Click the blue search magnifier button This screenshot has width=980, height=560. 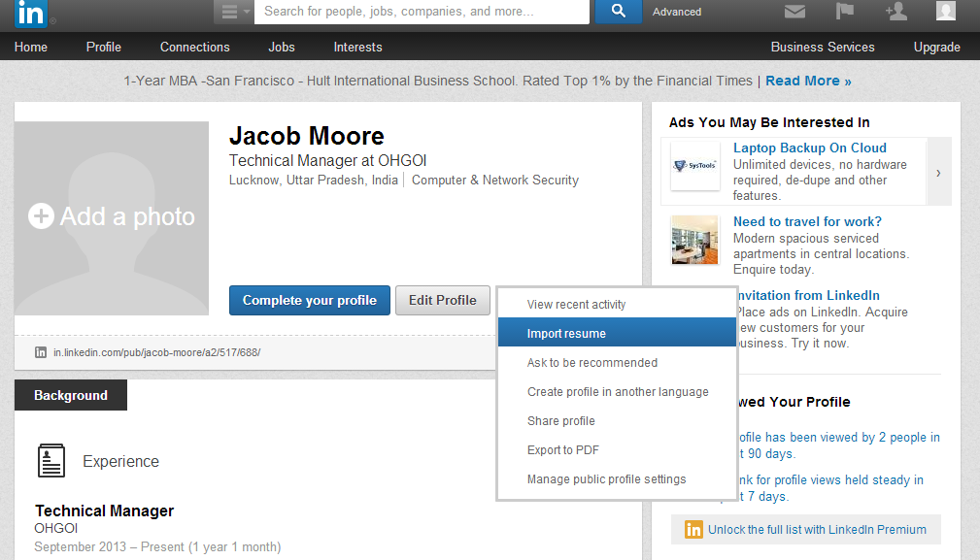point(618,12)
